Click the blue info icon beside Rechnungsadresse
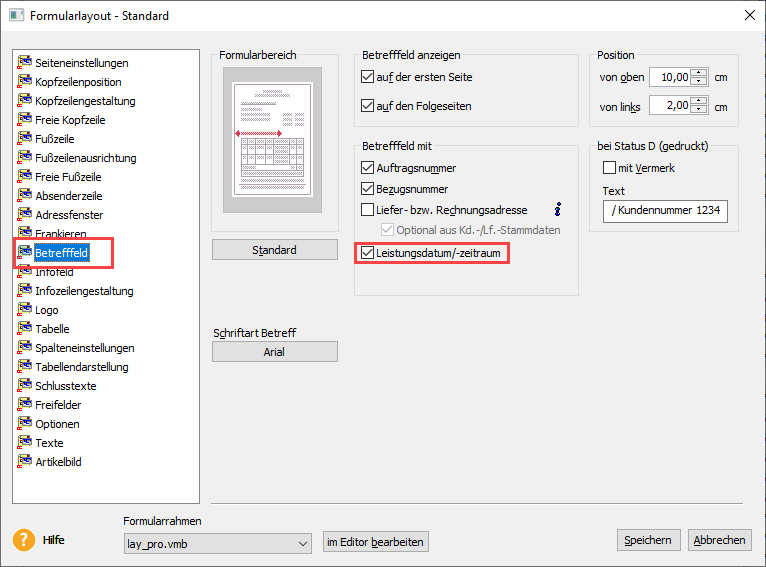 point(558,210)
